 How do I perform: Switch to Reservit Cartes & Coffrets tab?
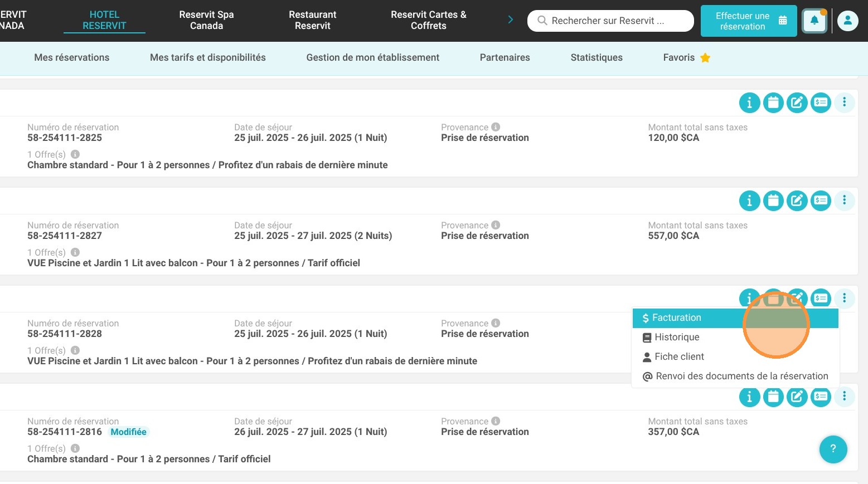428,20
